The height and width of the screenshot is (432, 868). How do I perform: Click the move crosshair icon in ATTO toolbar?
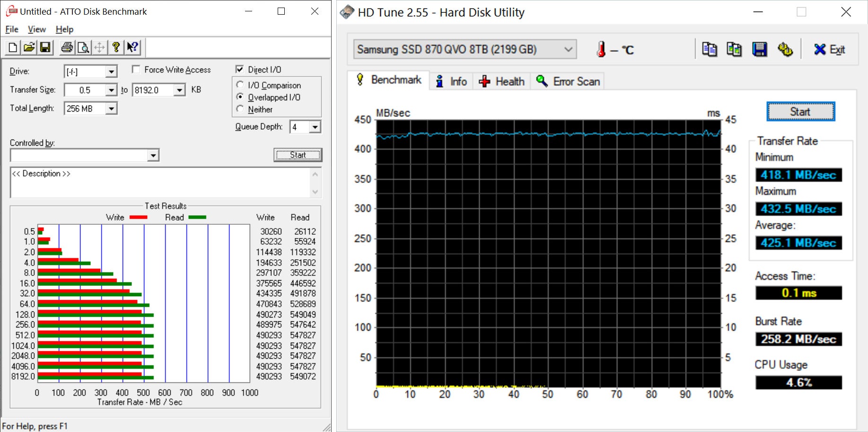point(99,47)
